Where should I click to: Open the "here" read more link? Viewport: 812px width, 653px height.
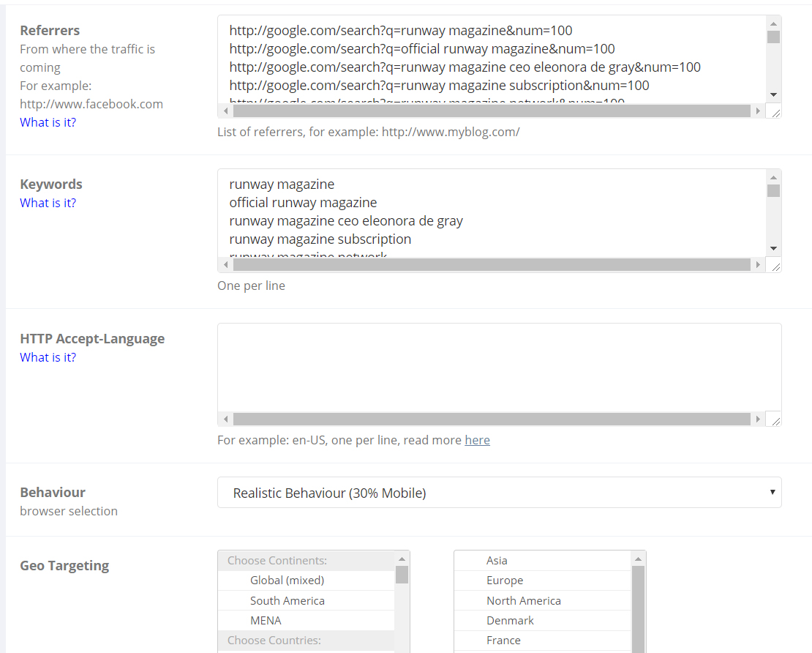click(x=477, y=440)
